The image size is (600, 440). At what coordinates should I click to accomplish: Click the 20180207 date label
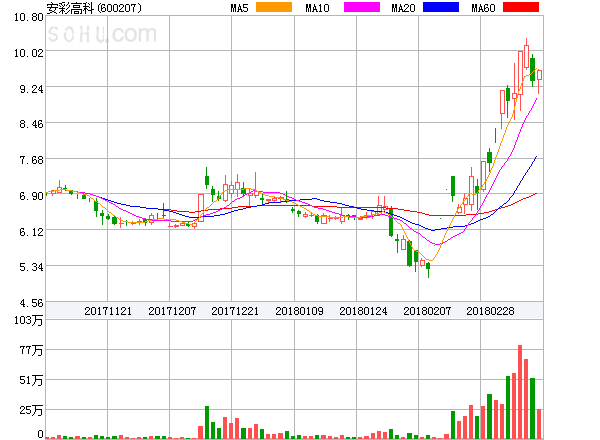click(x=427, y=311)
